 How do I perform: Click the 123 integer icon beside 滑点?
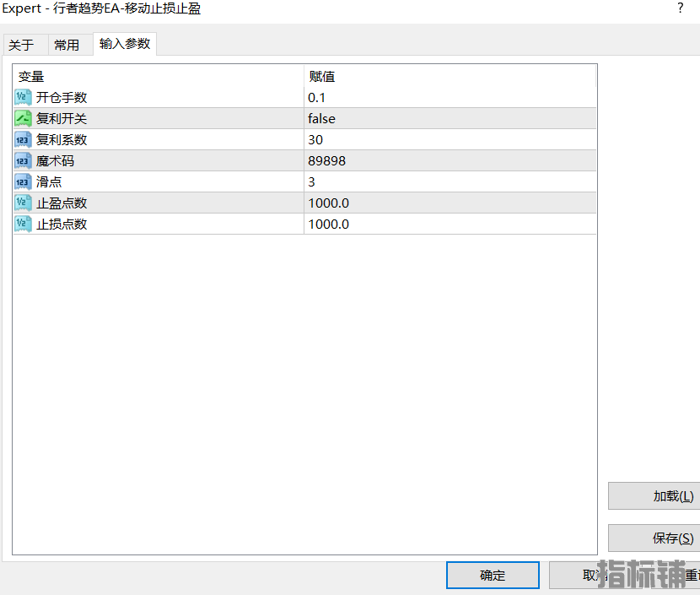click(x=23, y=181)
